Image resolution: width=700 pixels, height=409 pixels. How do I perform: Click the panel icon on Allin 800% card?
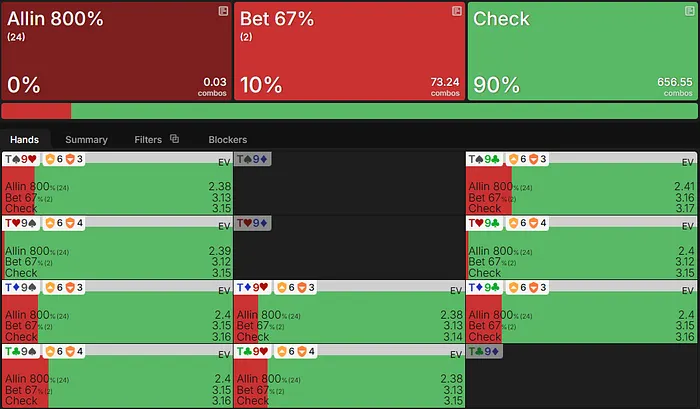click(x=223, y=11)
